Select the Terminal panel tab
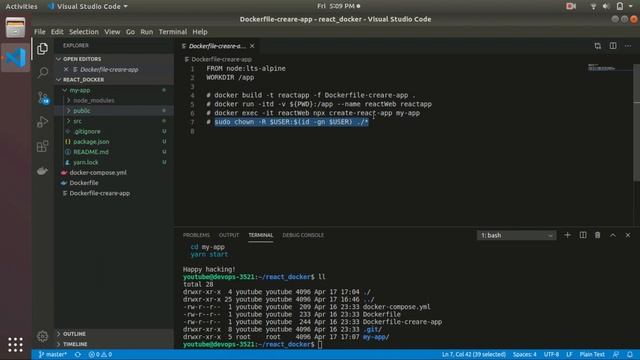Screen dimensions: 640x360 (x=261, y=235)
